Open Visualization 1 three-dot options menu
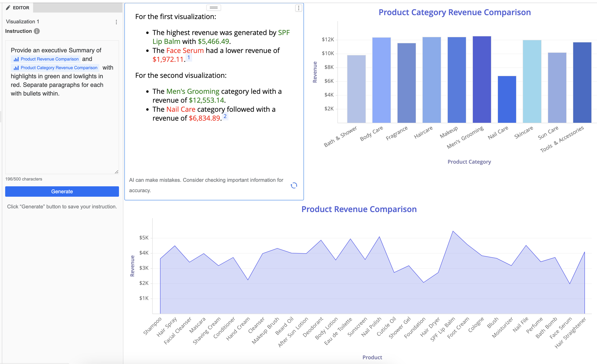Screen dimensions: 597x364 pyautogui.click(x=116, y=22)
